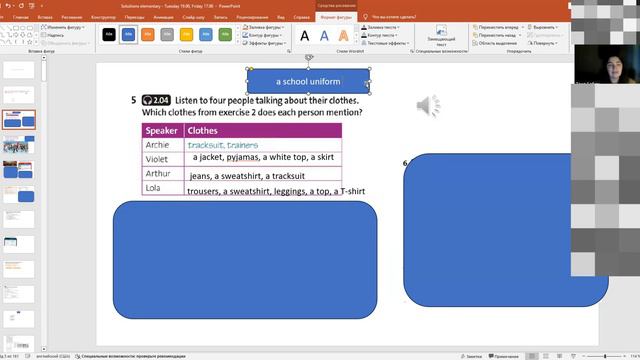Apply the selected blue shape style swatch
640x360 pixels.
coord(128,35)
